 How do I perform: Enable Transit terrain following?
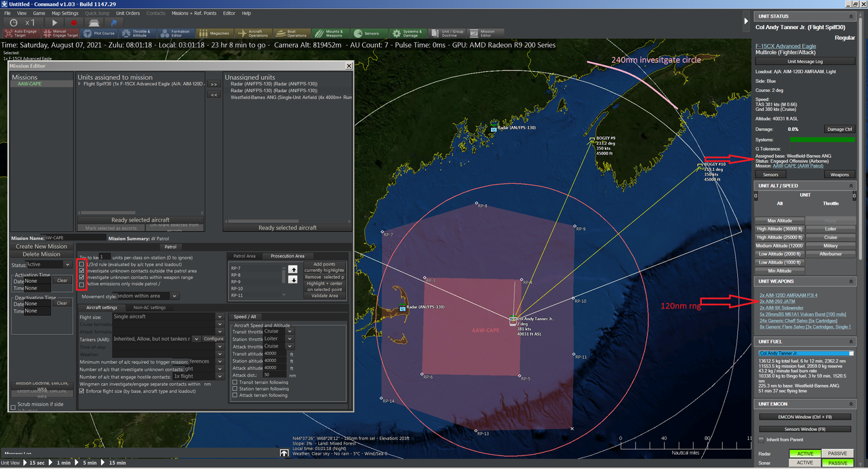(235, 382)
